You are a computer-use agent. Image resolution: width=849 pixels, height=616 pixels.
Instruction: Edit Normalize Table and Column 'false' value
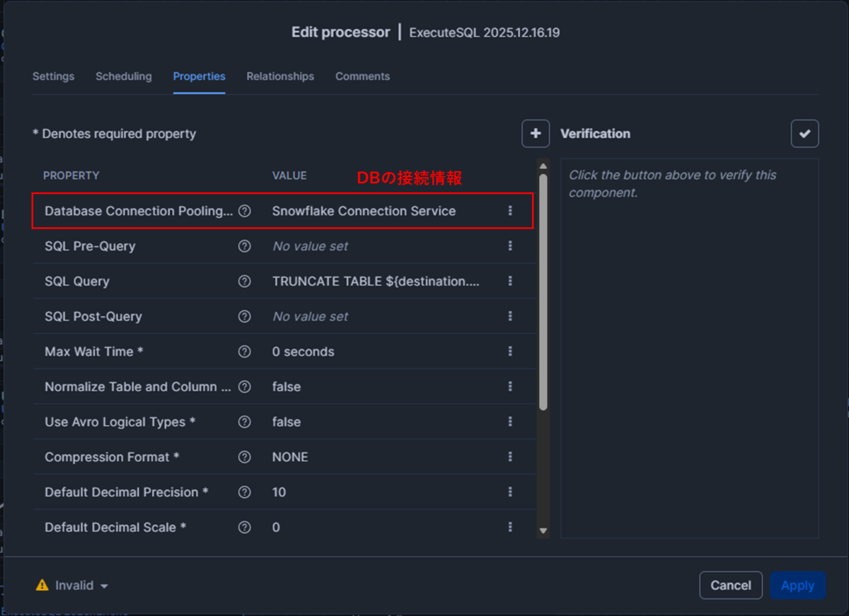coord(287,387)
